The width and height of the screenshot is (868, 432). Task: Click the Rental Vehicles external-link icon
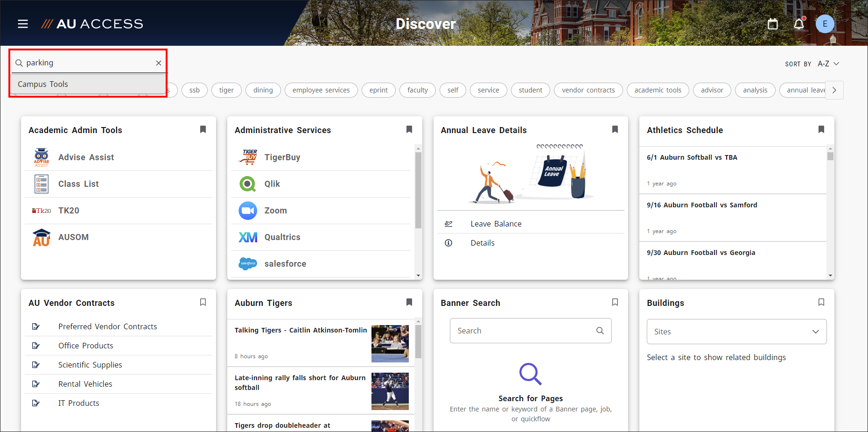35,384
